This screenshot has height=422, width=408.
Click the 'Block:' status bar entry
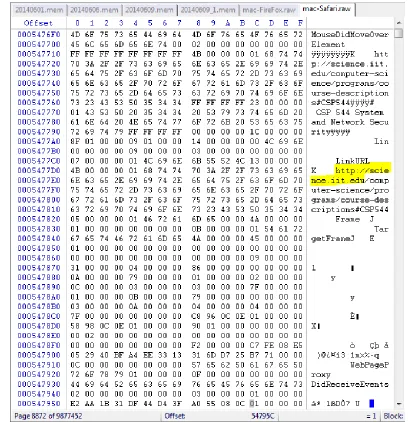pos(393,416)
